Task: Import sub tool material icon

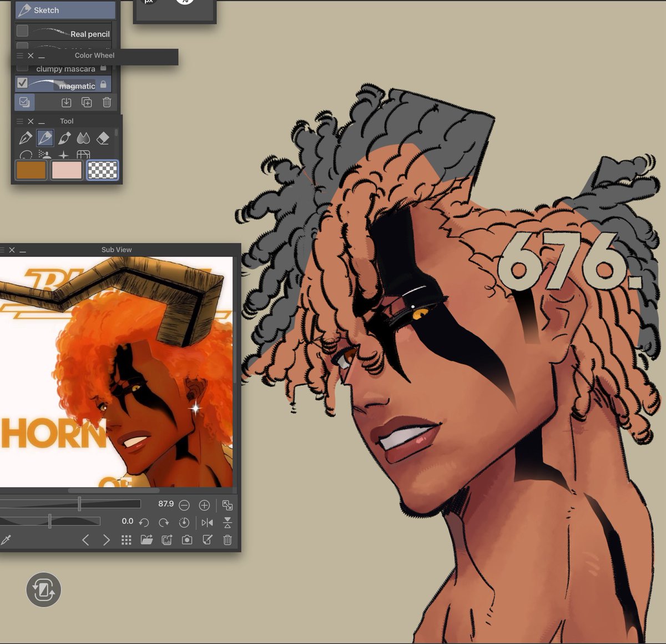Action: (x=66, y=102)
